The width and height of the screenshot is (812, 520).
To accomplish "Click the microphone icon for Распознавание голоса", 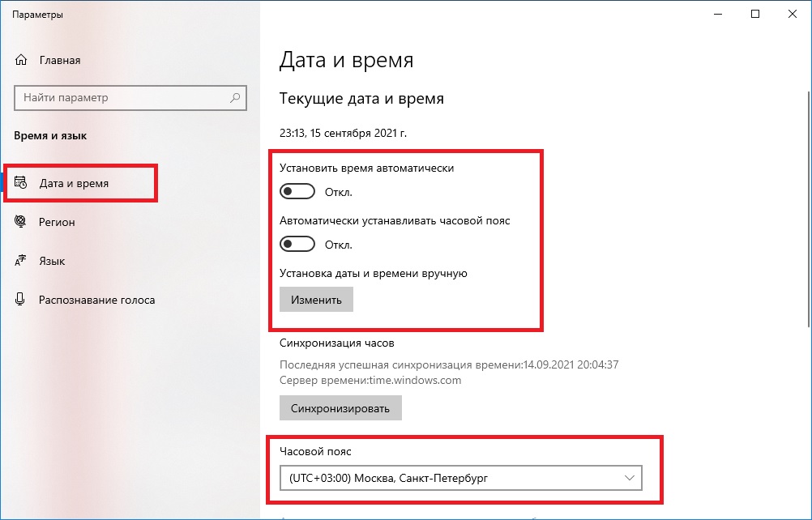I will (21, 300).
